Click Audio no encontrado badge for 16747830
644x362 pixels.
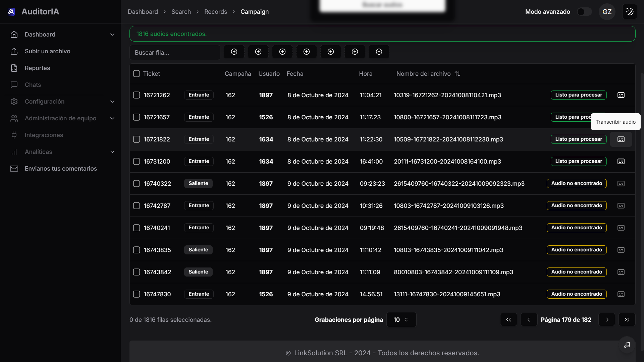(x=577, y=294)
